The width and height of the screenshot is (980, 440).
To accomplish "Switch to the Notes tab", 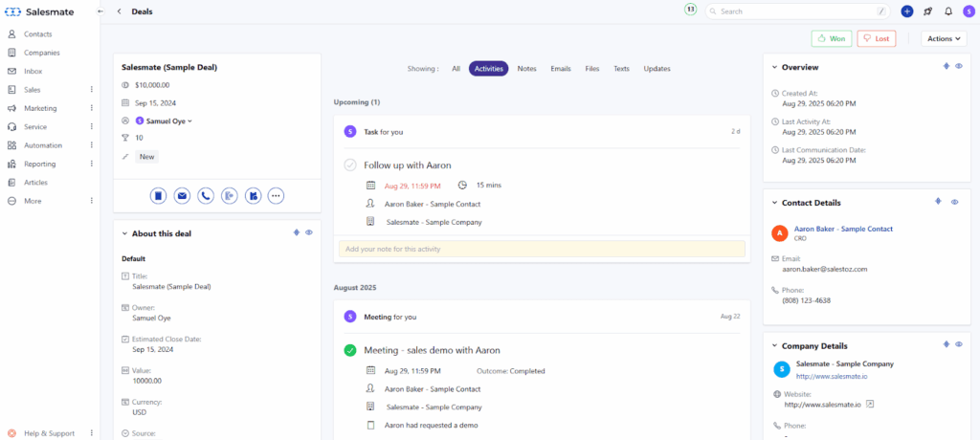I will point(526,69).
